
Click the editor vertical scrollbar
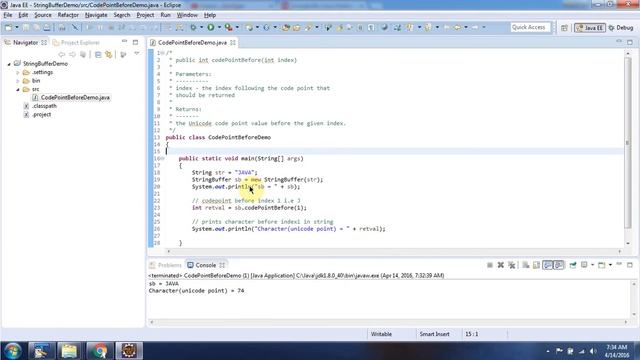[x=628, y=143]
